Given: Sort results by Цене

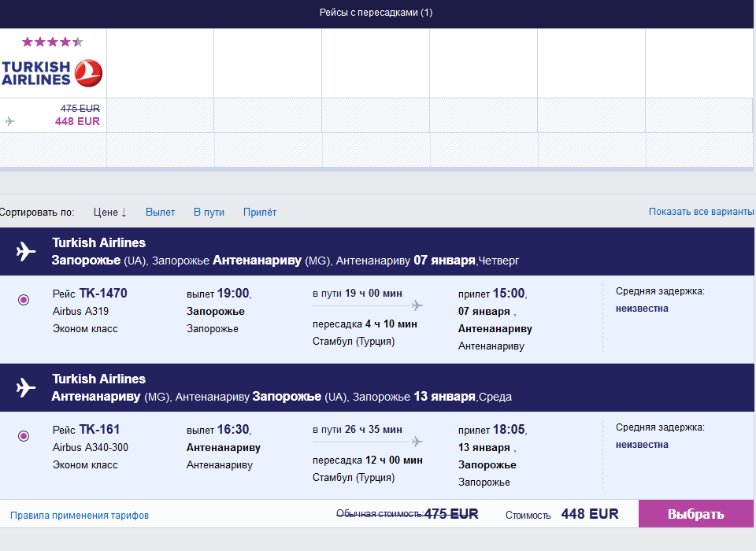Looking at the screenshot, I should click(105, 213).
